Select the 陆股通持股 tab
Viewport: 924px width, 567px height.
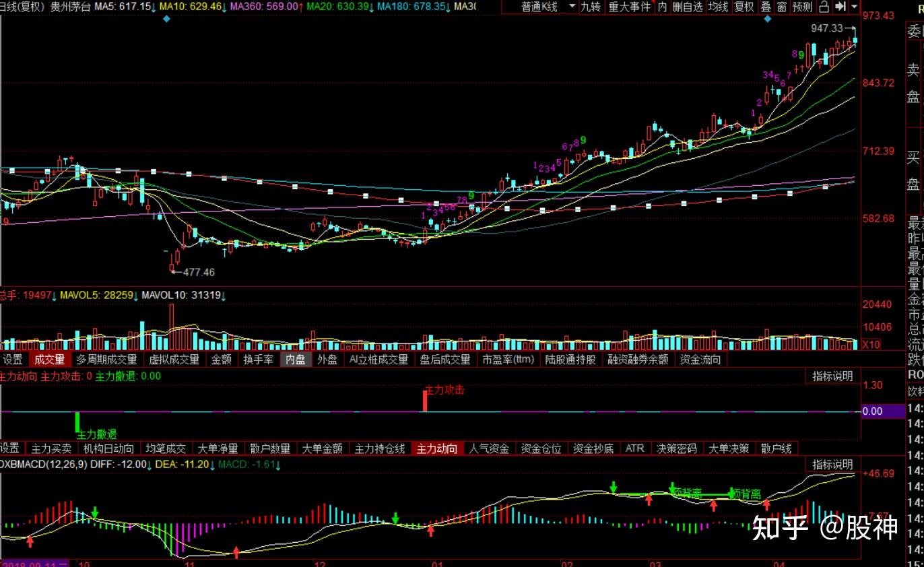[571, 360]
